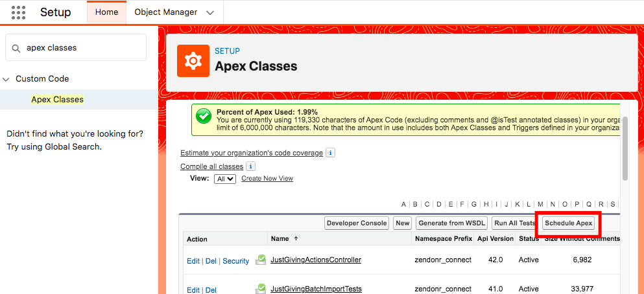Select Apex Classes in the sidebar
Screen dimensions: 644x294
tap(58, 100)
